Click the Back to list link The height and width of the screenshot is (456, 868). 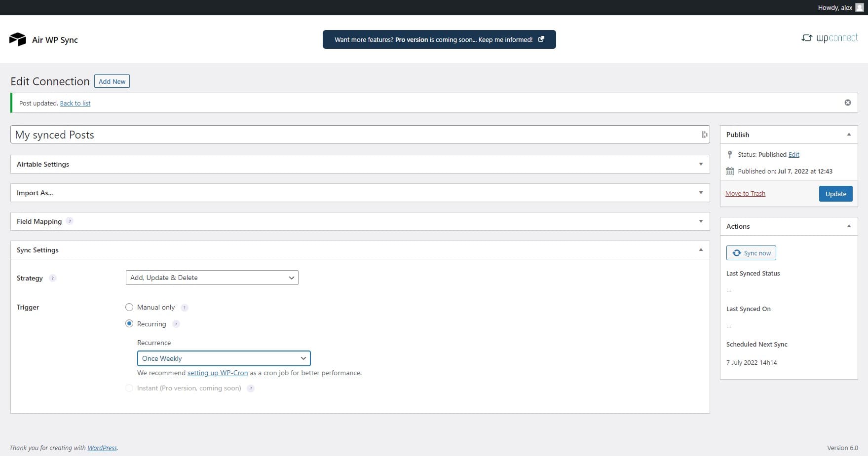coord(75,103)
